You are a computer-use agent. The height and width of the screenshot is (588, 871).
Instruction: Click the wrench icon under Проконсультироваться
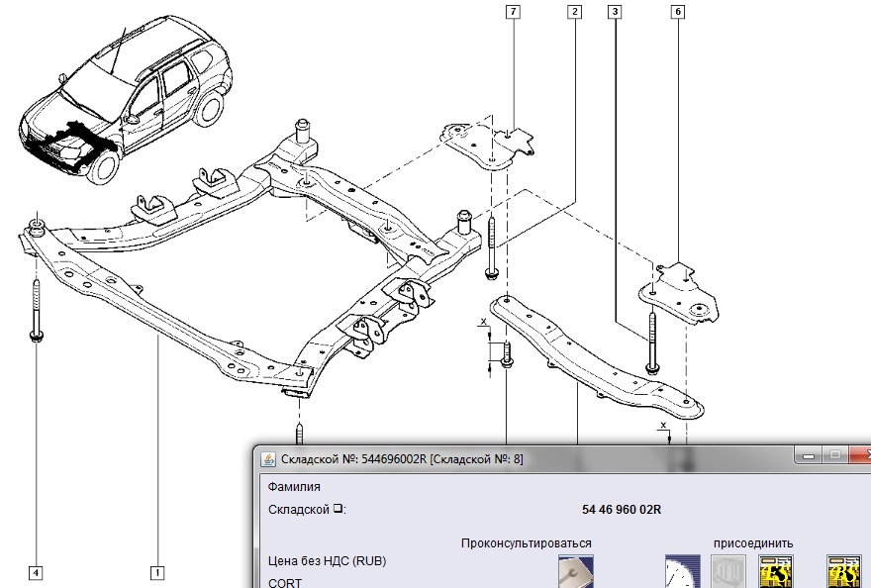click(x=572, y=571)
